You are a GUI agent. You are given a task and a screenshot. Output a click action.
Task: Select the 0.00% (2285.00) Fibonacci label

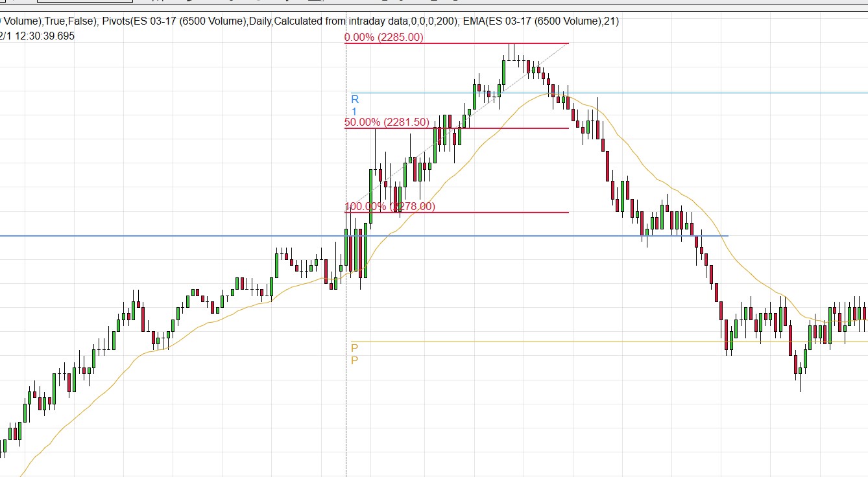pos(384,38)
